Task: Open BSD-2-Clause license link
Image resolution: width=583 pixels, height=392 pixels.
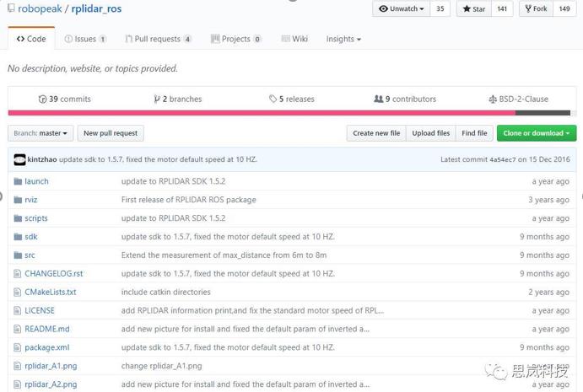Action: click(518, 99)
